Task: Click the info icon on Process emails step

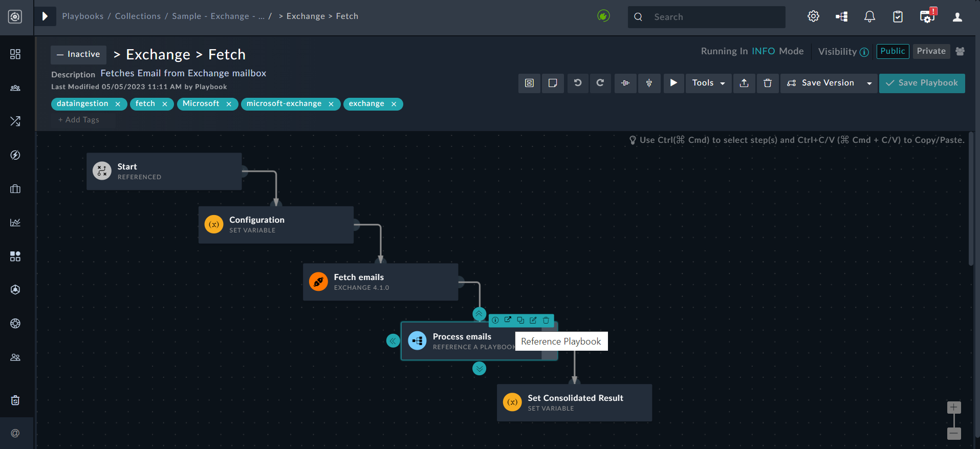Action: 495,320
